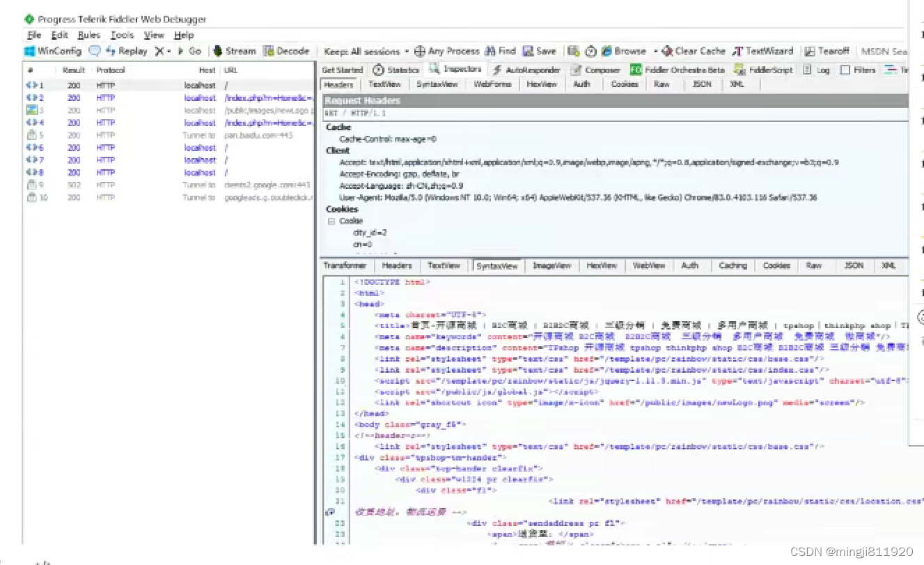Sort sessions by Protocol column
Viewport: 924px width, 565px height.
point(111,70)
